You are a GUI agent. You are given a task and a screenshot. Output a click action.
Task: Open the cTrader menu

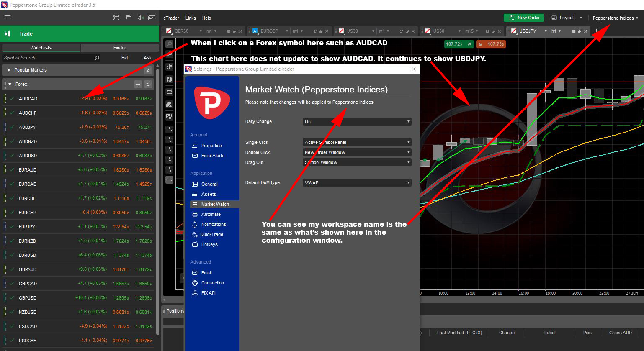171,18
